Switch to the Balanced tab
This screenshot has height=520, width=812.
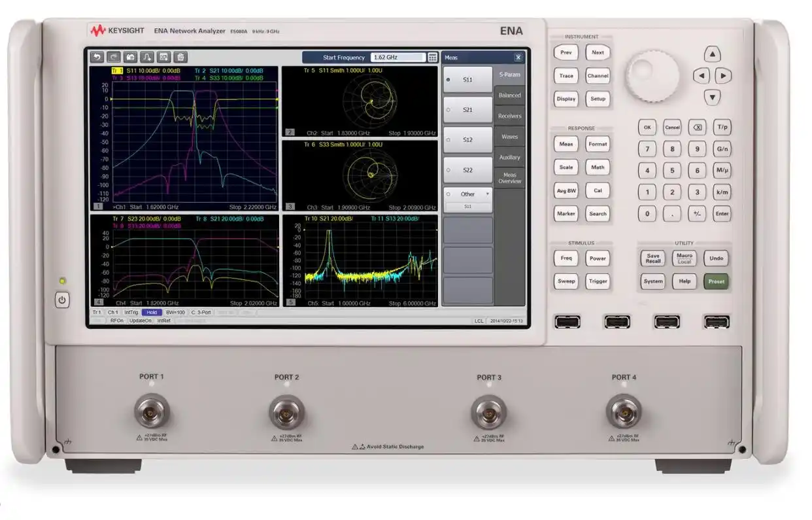(509, 95)
